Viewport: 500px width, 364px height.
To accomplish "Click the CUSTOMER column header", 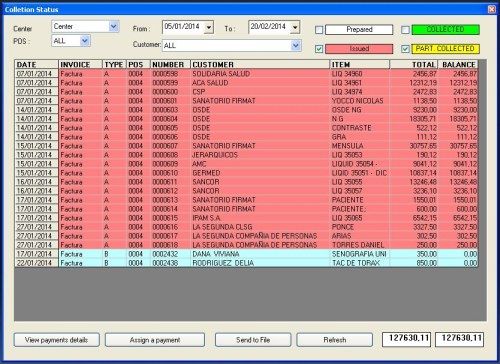I will pyautogui.click(x=260, y=65).
